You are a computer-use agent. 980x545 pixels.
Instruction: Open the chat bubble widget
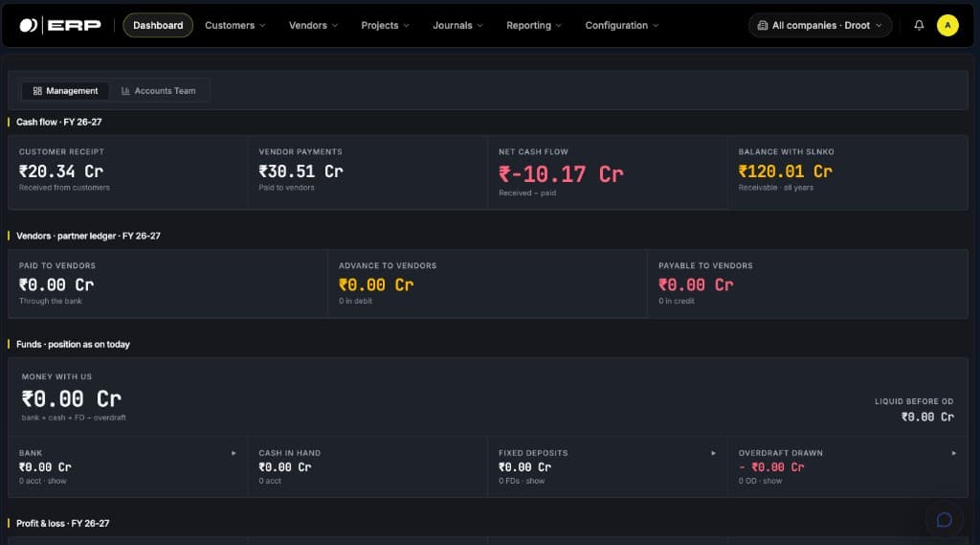[944, 519]
